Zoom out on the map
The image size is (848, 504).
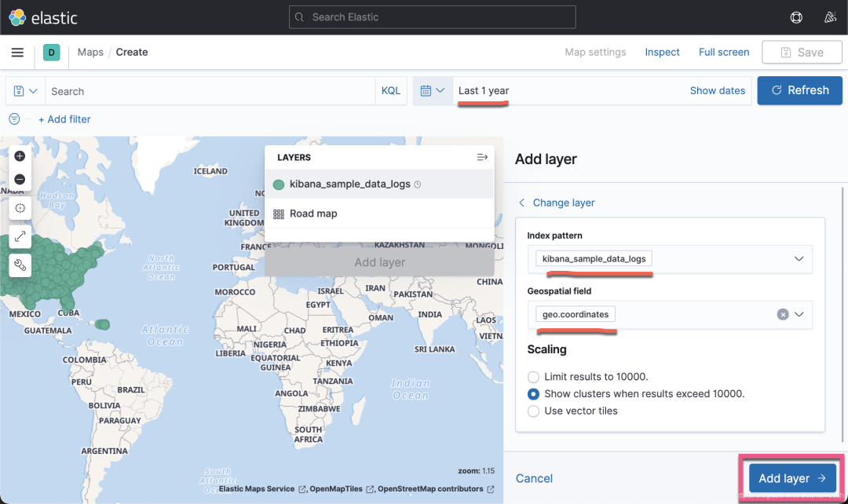pyautogui.click(x=20, y=179)
